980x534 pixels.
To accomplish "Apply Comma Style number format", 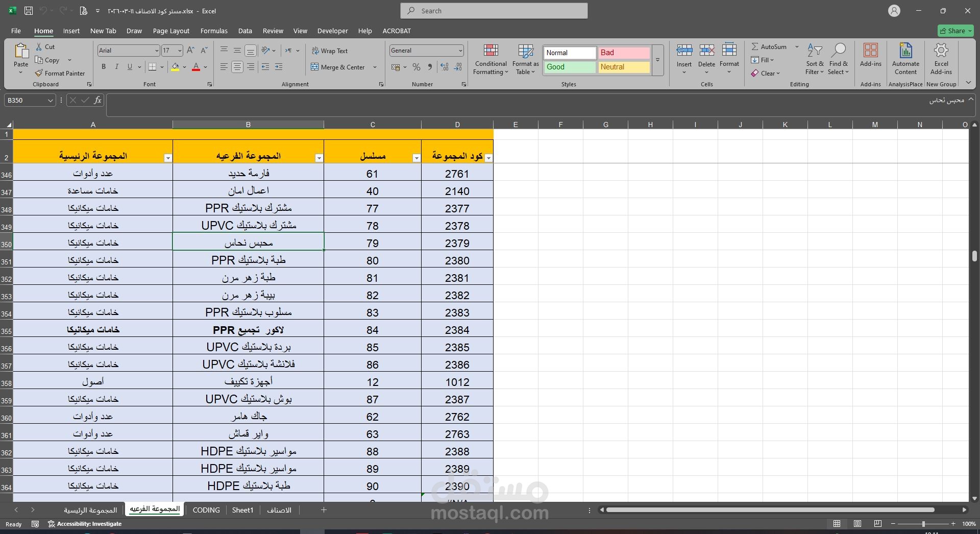I will (430, 67).
